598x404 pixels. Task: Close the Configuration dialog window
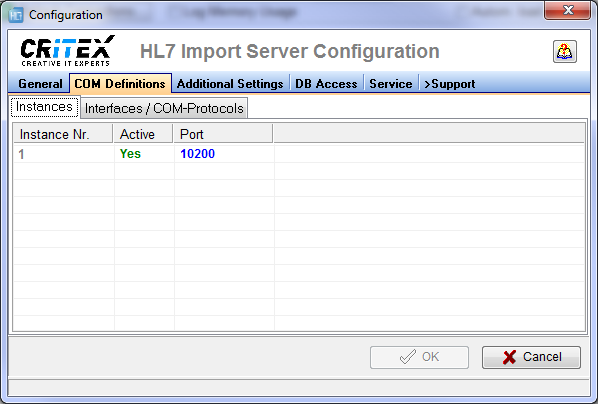coord(568,10)
